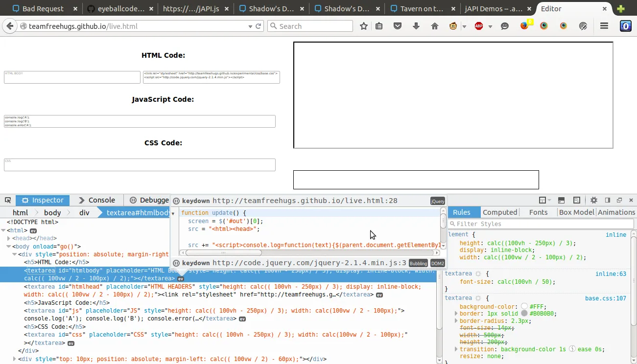Click the jQuery badge on keydown listener
Viewport: 637px width, 364px height.
[x=438, y=201]
